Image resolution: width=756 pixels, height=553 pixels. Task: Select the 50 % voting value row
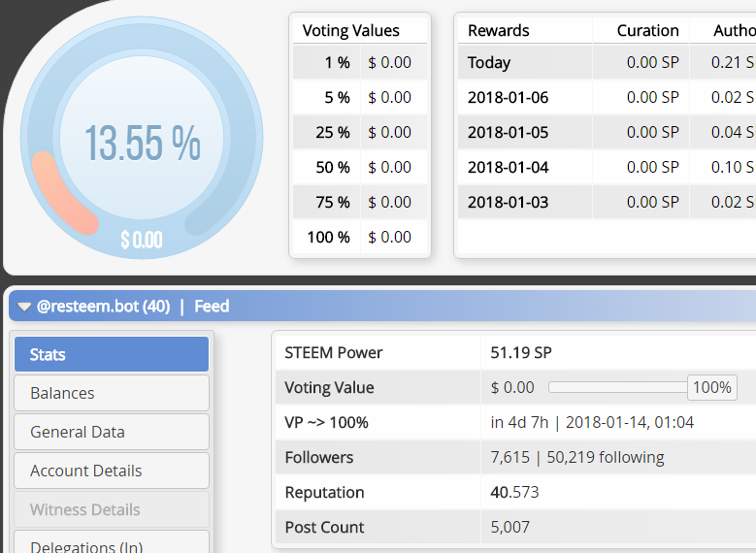360,167
